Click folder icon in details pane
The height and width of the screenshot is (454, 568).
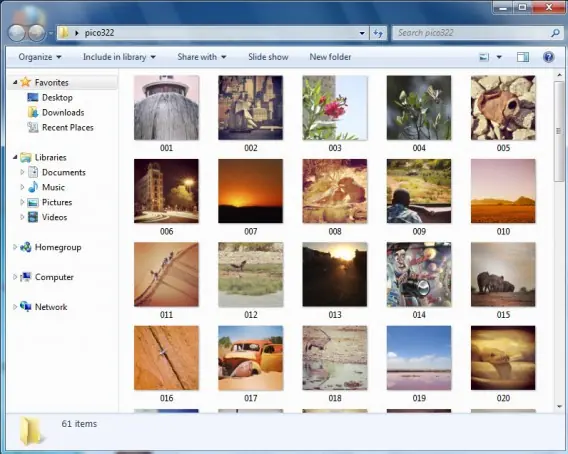[31, 431]
